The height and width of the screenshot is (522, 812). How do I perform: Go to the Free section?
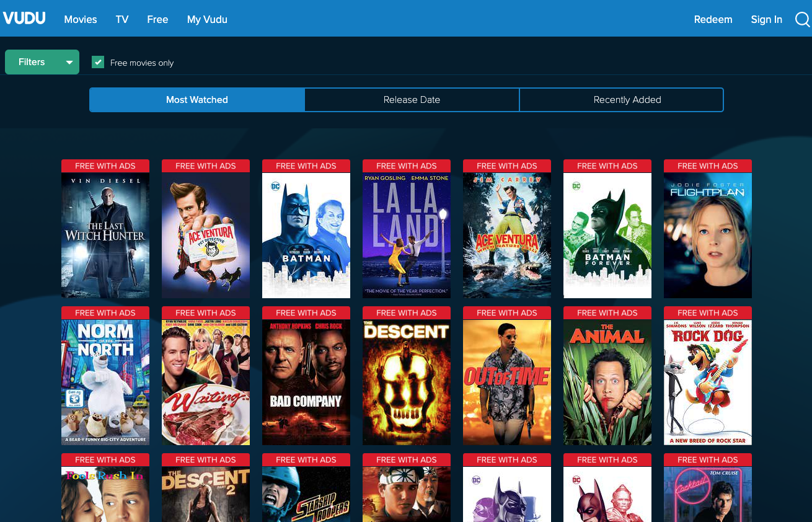tap(157, 19)
